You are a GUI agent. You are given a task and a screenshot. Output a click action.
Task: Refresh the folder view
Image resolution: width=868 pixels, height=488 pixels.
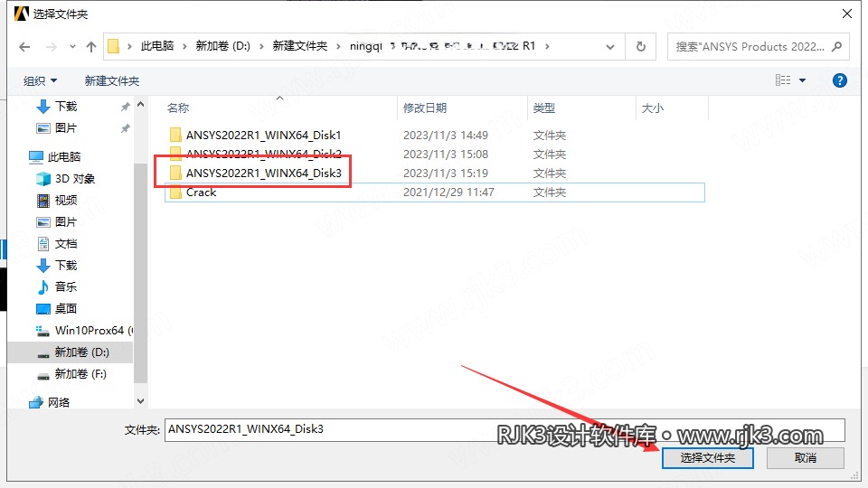tap(640, 46)
